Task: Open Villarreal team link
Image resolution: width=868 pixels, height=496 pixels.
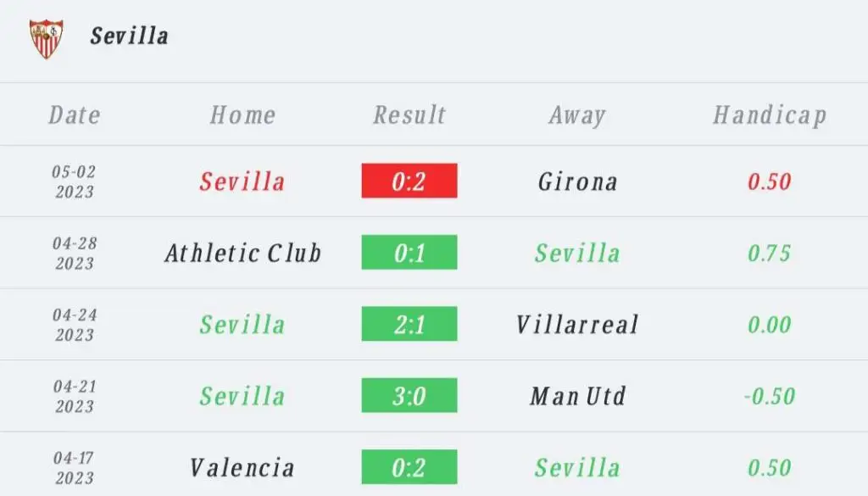Action: coord(577,325)
